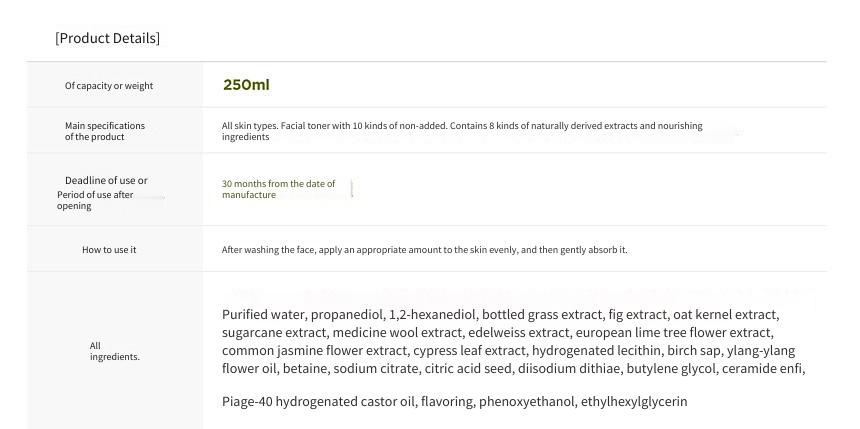This screenshot has width=860, height=429.
Task: Click the 'Of capacity or weight' label
Action: point(109,86)
